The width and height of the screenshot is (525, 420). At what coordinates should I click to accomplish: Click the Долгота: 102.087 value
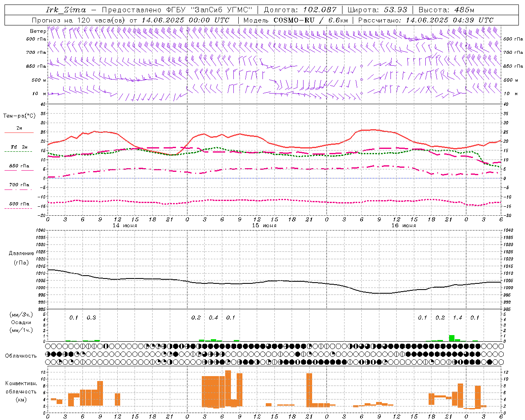coord(300,10)
